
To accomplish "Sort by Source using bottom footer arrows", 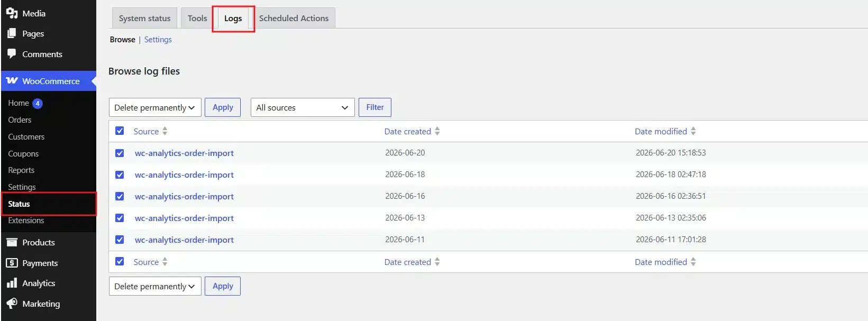I will click(x=165, y=262).
